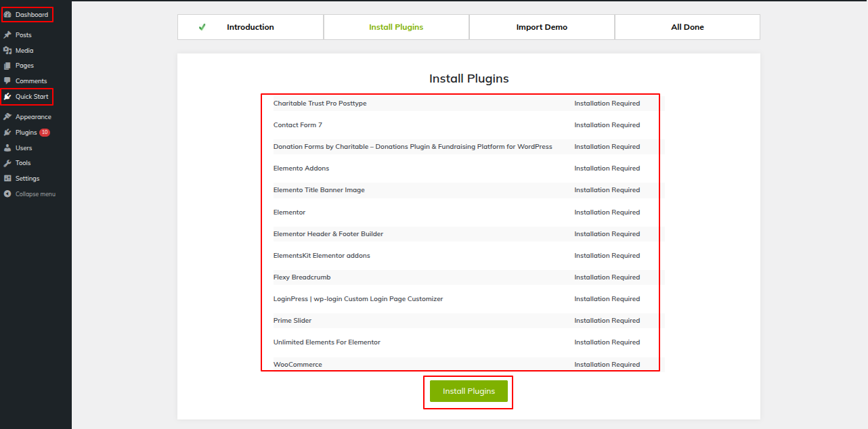This screenshot has height=429, width=868.
Task: Click the Install Plugins step tab
Action: click(x=396, y=27)
